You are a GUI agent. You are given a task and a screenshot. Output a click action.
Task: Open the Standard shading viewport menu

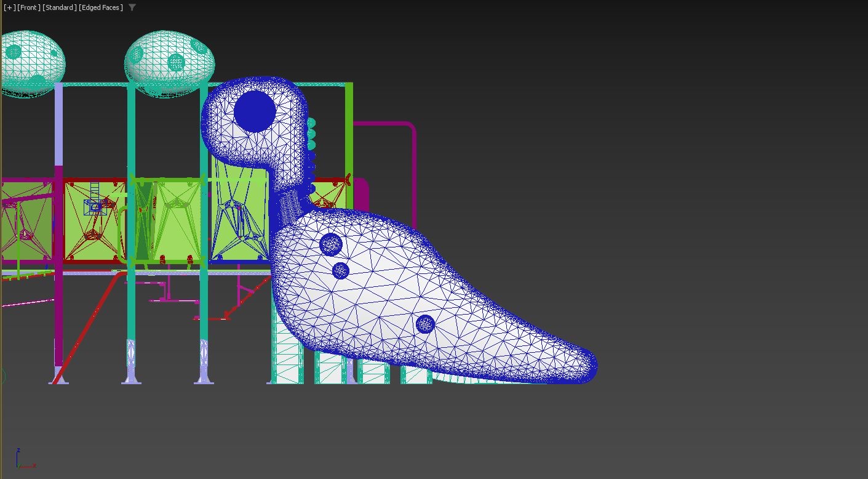[60, 7]
